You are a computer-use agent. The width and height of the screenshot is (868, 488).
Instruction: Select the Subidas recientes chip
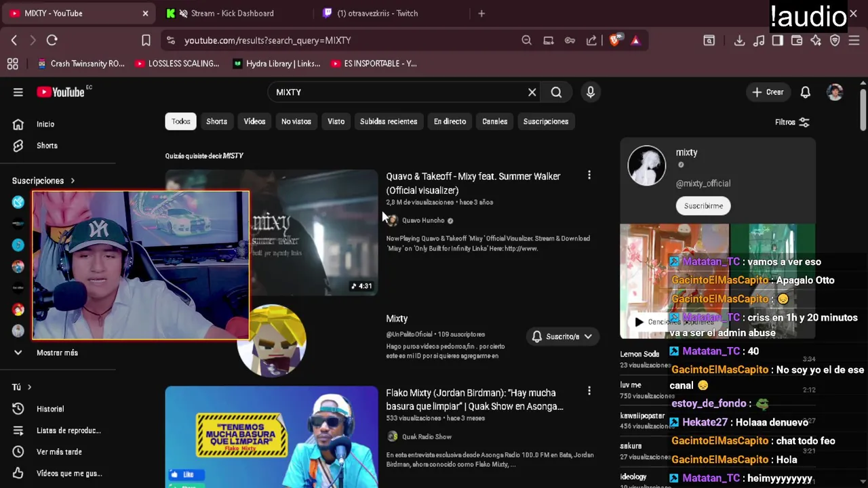point(389,121)
